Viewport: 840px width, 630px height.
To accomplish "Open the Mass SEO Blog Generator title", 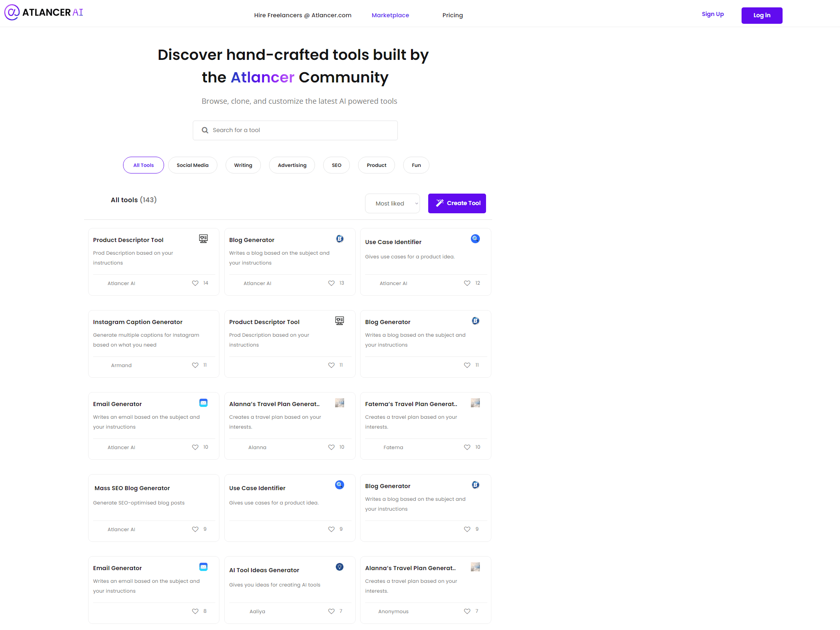I will pyautogui.click(x=132, y=488).
